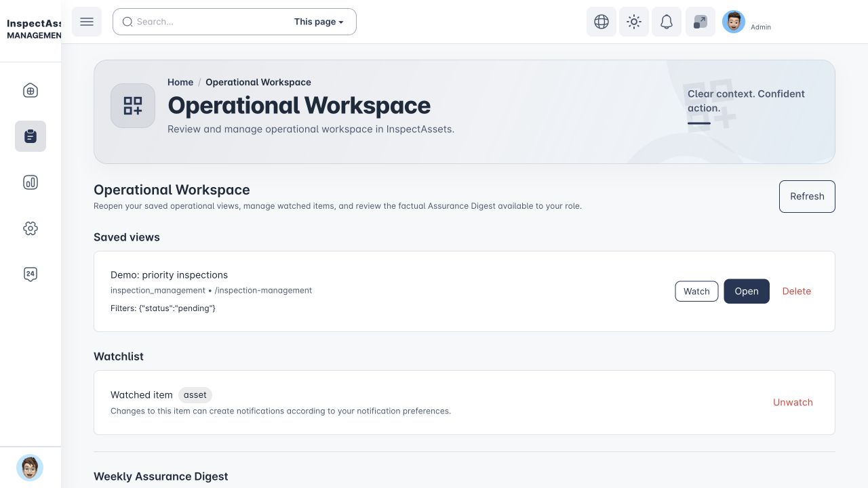Toggle the hamburger menu button
The height and width of the screenshot is (488, 868).
(87, 22)
